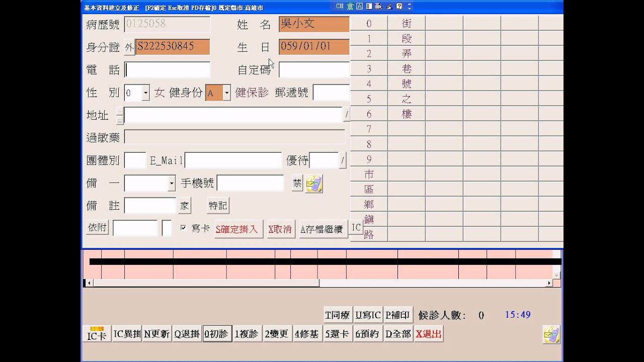This screenshot has width=644, height=362.
Task: Click the 電話 input field
Action: pyautogui.click(x=167, y=70)
